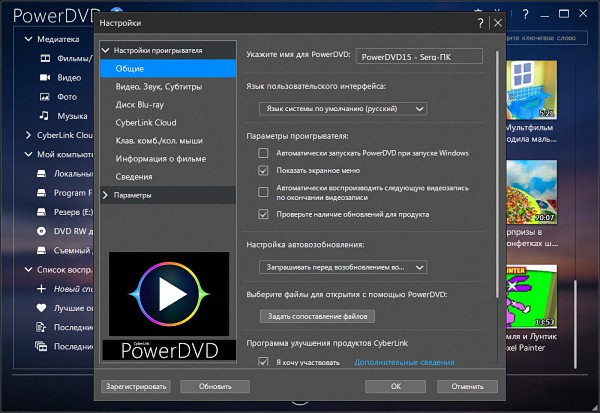Confirm settings with OK button
Viewport: 600px width, 413px height.
coord(395,387)
